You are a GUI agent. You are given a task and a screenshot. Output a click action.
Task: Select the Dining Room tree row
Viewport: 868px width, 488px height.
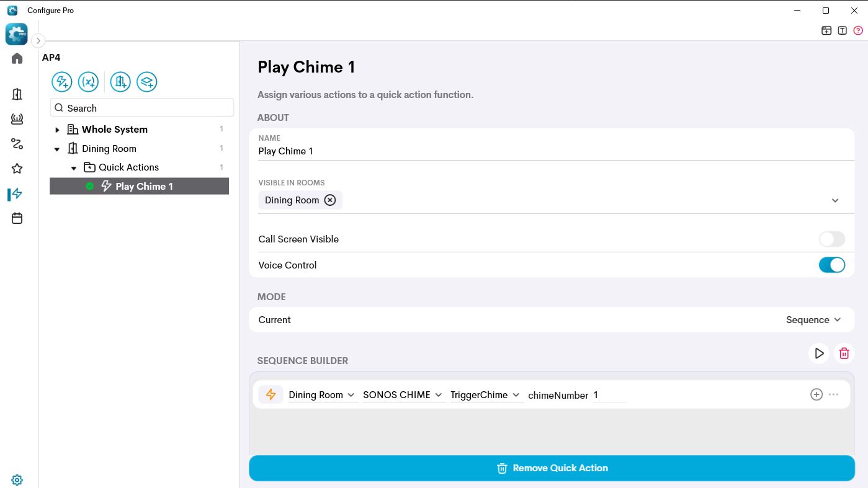pos(140,149)
